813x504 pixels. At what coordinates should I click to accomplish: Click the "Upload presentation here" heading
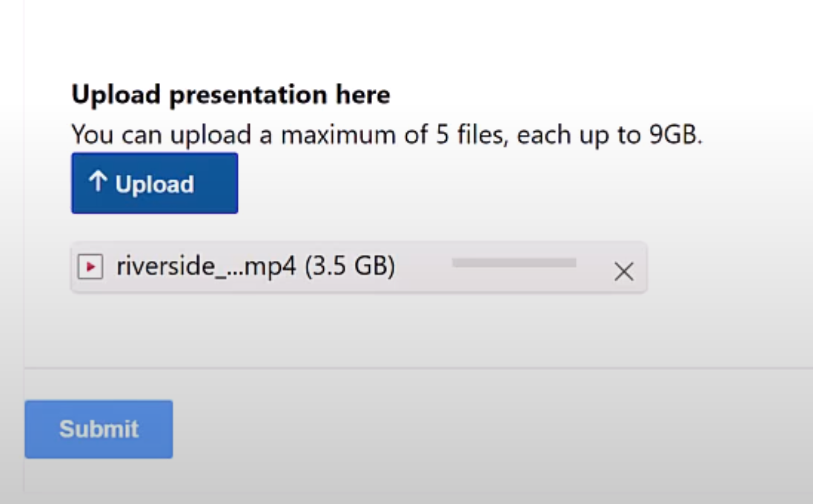pyautogui.click(x=230, y=95)
